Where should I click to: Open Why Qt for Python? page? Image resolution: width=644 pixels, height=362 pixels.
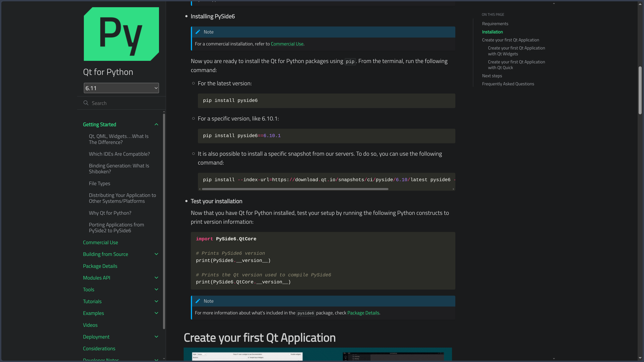[x=110, y=213]
